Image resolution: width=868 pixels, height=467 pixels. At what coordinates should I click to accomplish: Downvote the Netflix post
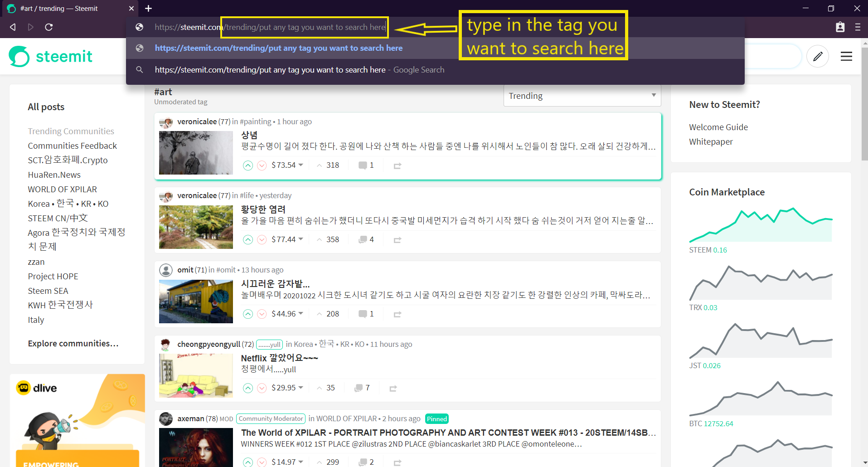coord(262,388)
